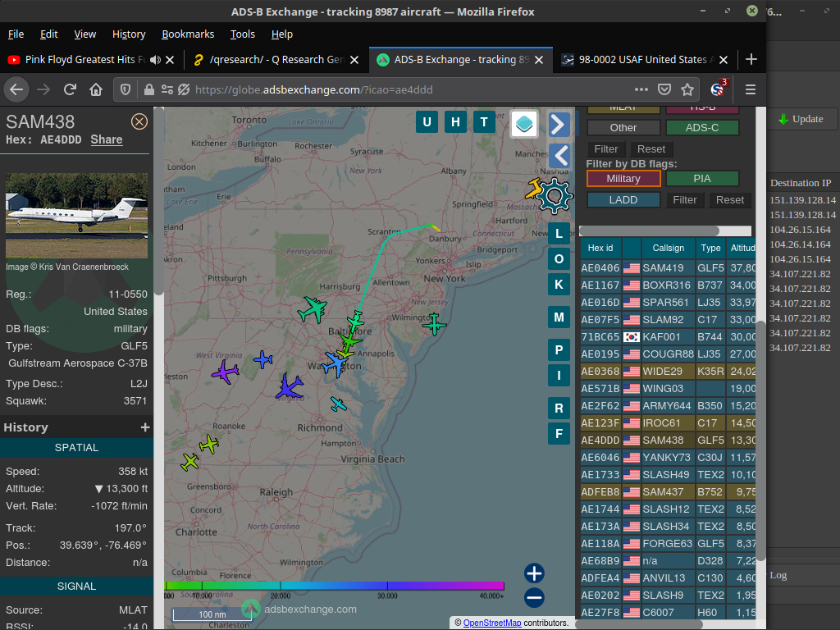The width and height of the screenshot is (840, 630).
Task: Reload the current page
Action: coord(71,89)
